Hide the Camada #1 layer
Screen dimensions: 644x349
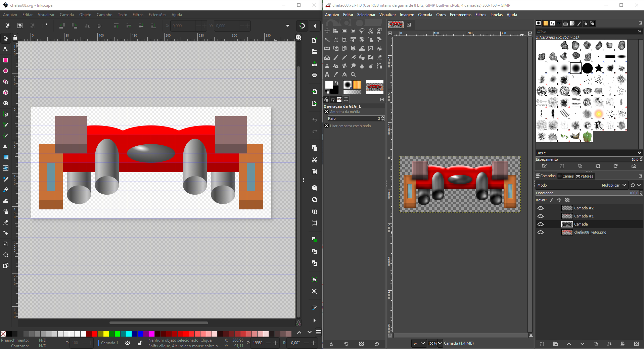[x=541, y=216]
